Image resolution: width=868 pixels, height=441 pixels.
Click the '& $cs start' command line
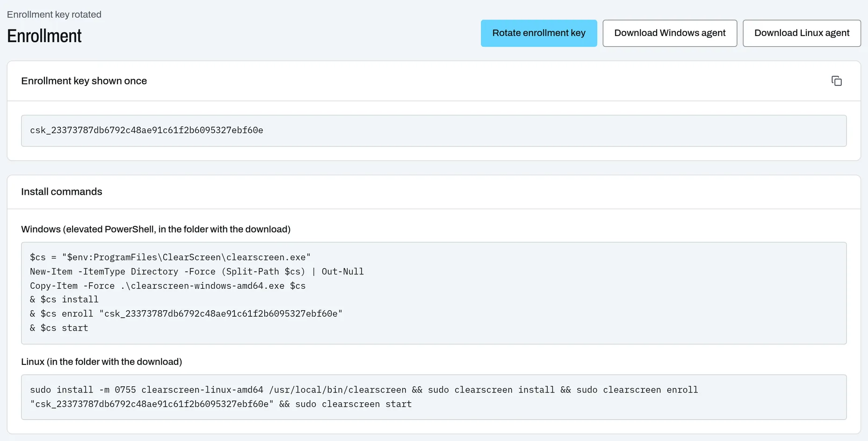coord(59,328)
